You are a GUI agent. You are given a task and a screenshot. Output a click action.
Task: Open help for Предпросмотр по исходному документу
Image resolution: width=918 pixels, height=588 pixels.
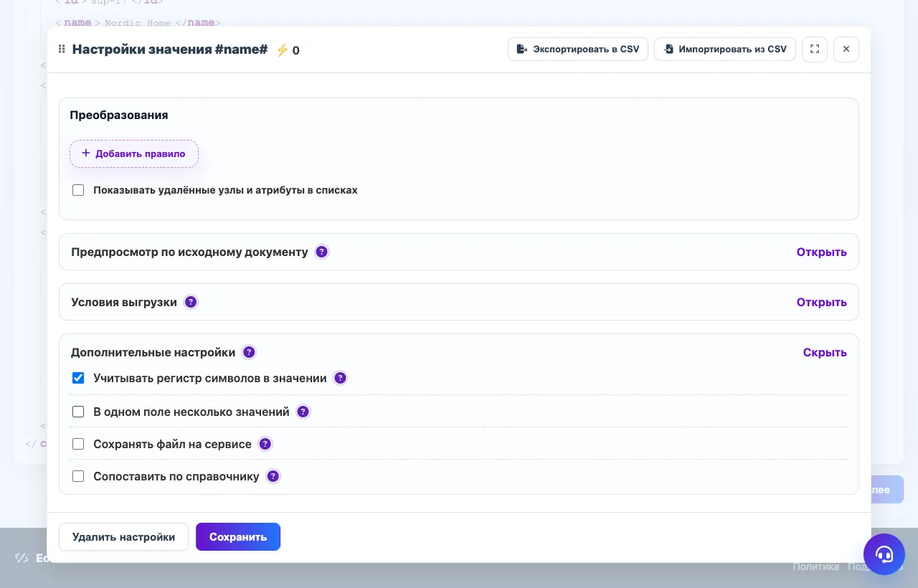pyautogui.click(x=322, y=252)
